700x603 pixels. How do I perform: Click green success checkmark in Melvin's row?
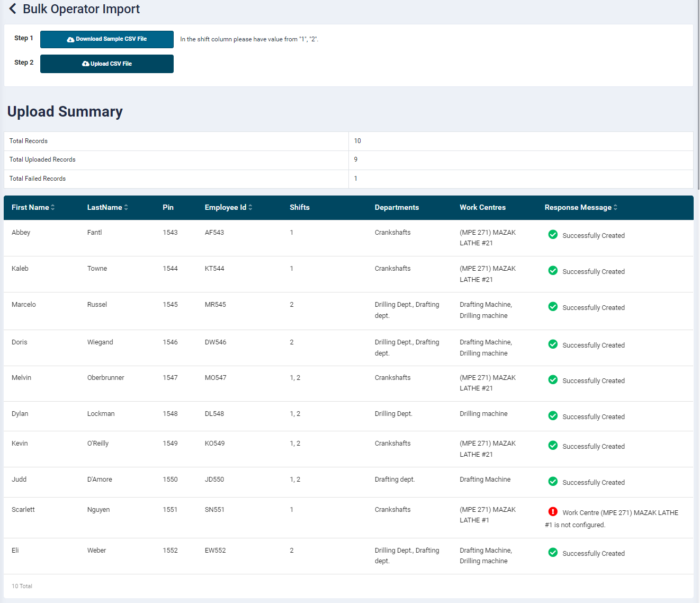[x=553, y=380]
